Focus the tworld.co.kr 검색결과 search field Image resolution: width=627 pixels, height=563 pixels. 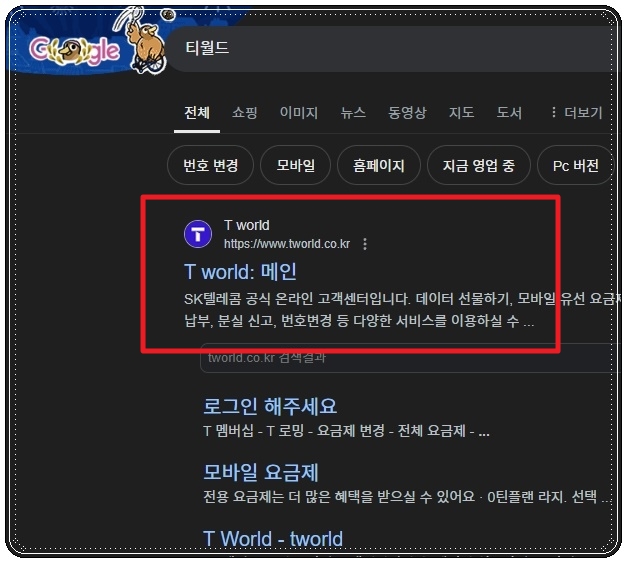[410, 358]
